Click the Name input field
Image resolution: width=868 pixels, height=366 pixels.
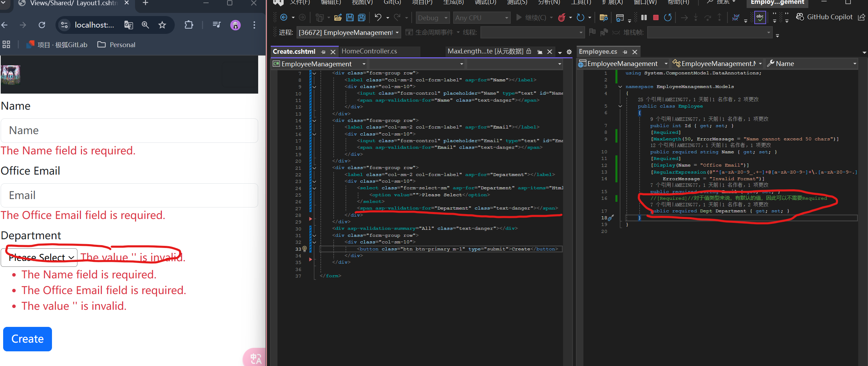click(129, 130)
